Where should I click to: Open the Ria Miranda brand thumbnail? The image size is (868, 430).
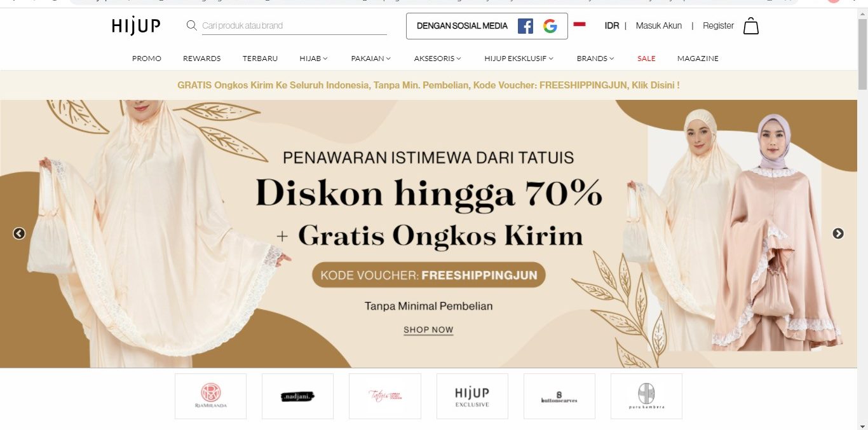coord(210,396)
